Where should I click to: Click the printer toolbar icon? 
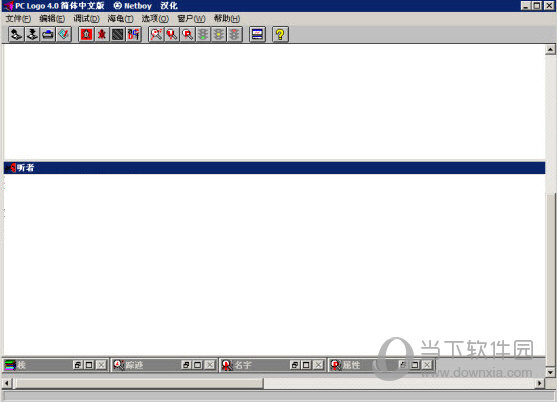48,34
